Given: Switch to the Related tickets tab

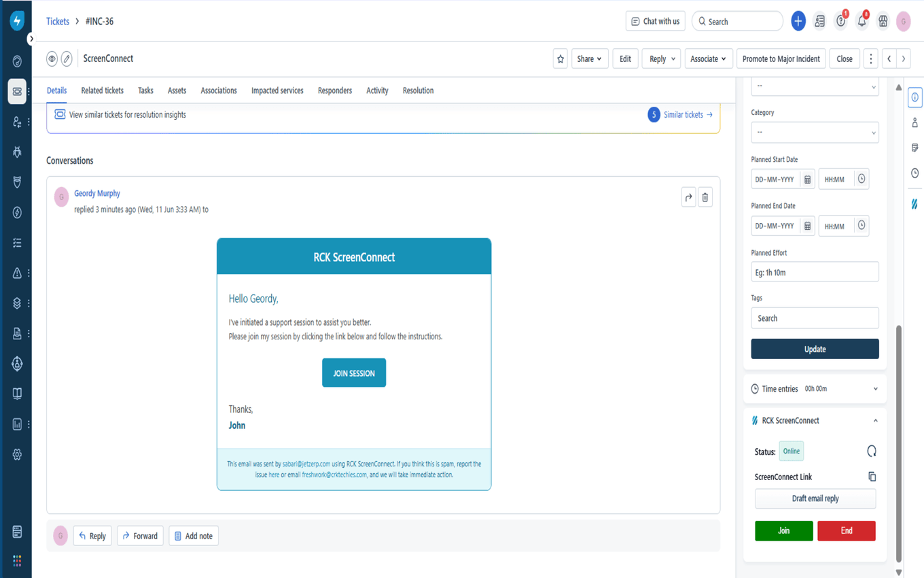Looking at the screenshot, I should click(103, 90).
